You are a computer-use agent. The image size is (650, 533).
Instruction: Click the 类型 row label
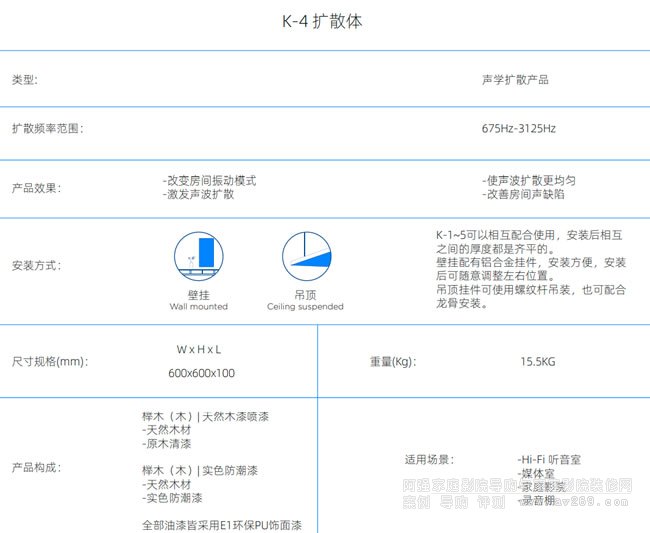(x=25, y=79)
